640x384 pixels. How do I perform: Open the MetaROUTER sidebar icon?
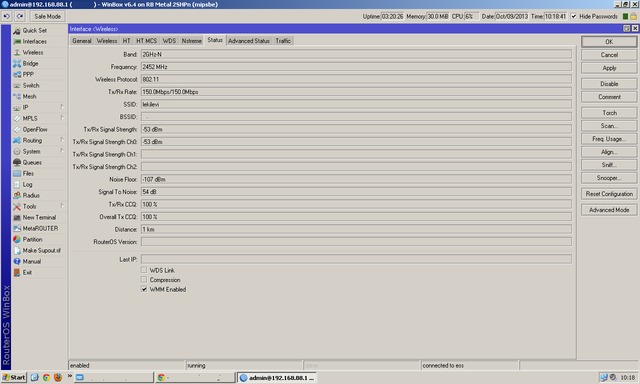click(x=17, y=229)
